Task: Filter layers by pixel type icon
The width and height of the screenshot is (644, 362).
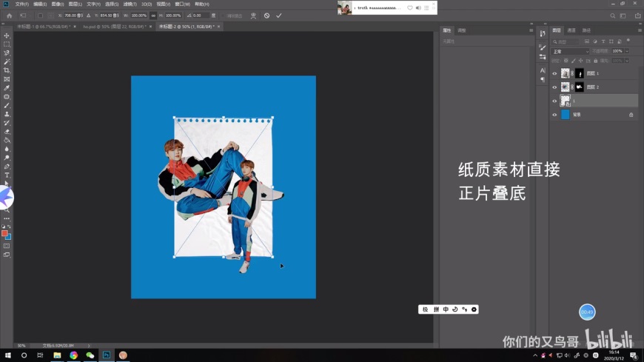Action: coord(587,41)
